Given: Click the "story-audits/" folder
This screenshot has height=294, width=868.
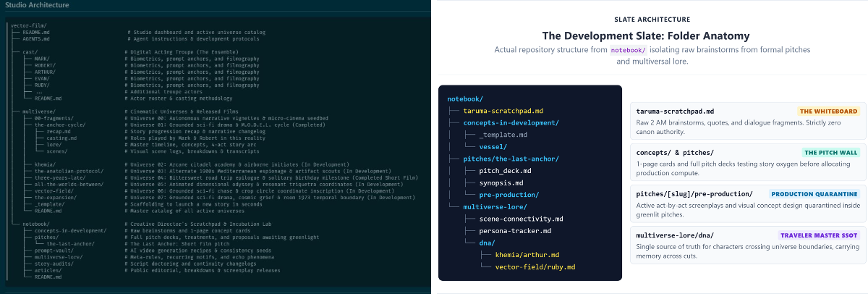Looking at the screenshot, I should [54, 263].
